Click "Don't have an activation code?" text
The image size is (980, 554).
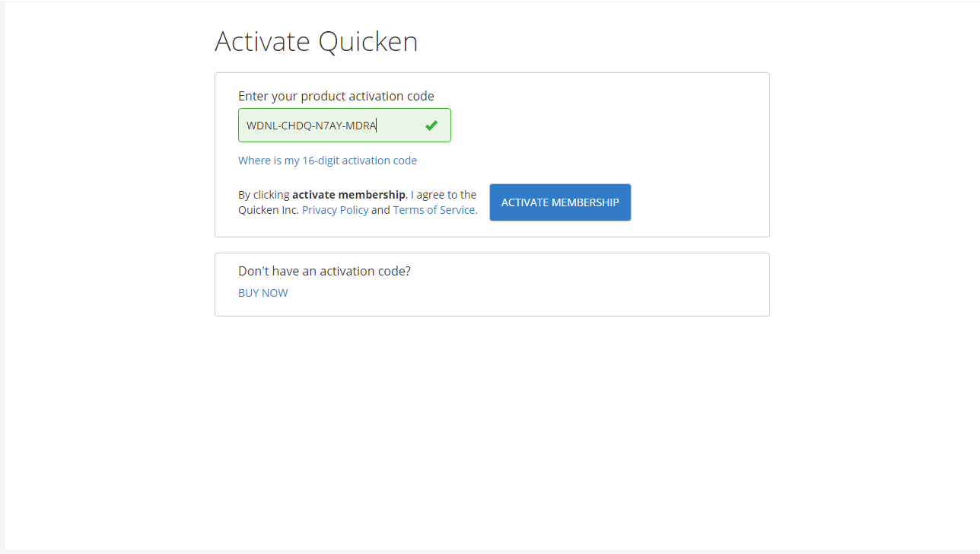coord(324,271)
